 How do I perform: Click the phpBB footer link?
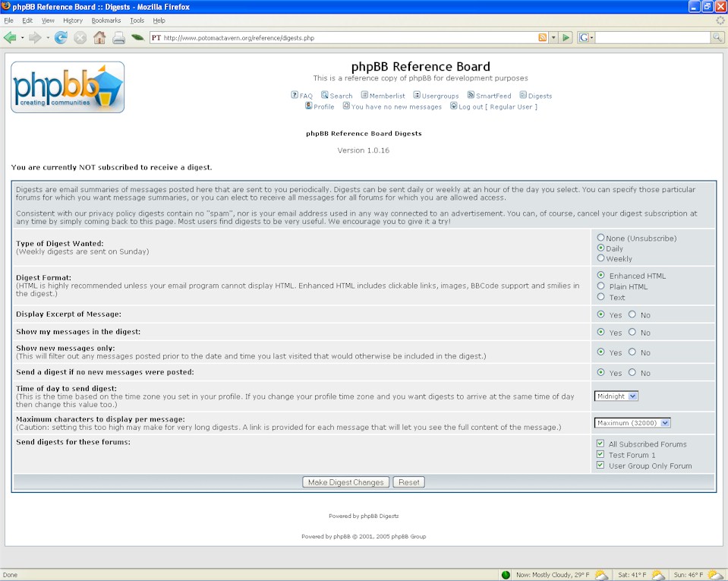click(342, 536)
